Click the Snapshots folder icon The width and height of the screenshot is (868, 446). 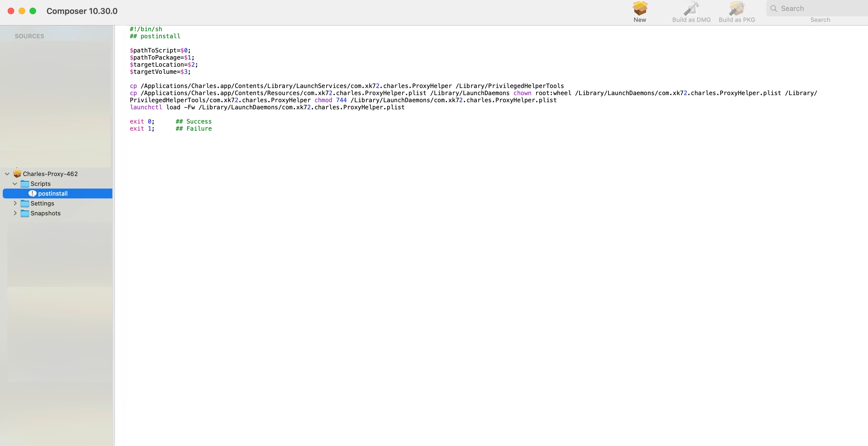point(25,213)
